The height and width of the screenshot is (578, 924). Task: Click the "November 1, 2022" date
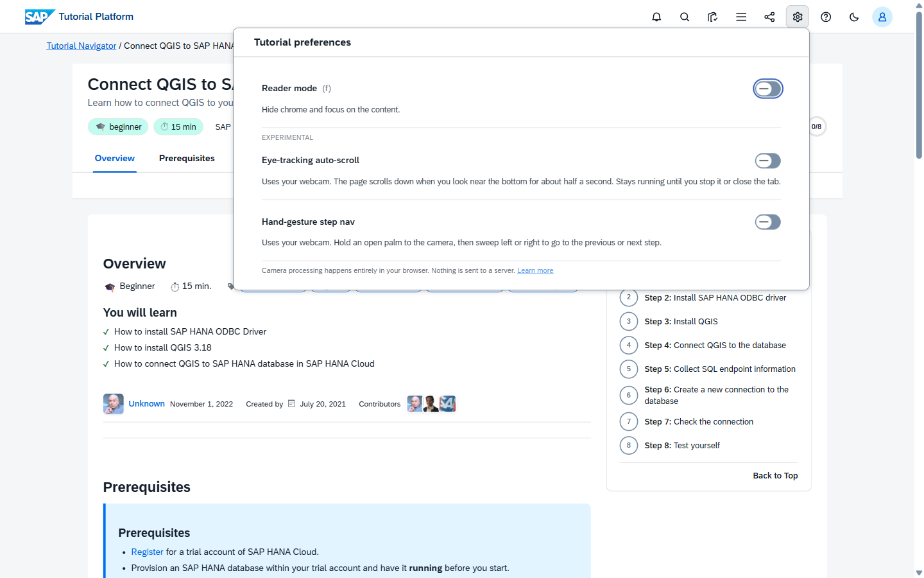pyautogui.click(x=201, y=404)
